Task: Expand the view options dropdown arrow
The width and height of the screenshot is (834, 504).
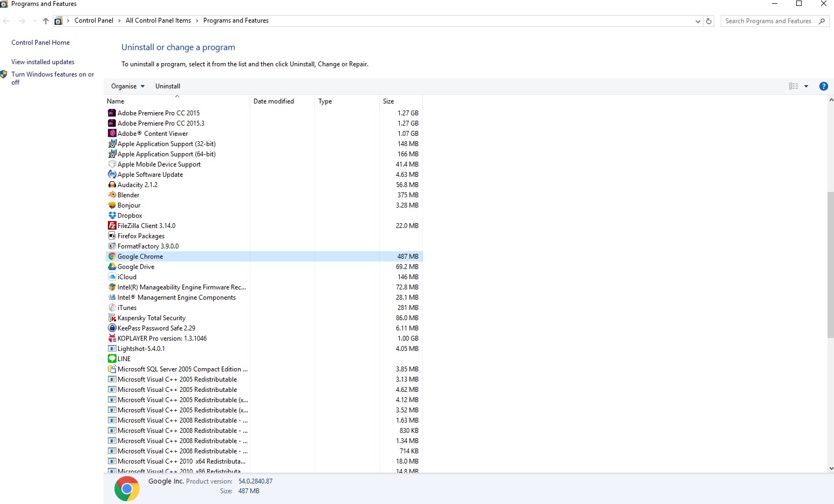Action: [x=806, y=86]
